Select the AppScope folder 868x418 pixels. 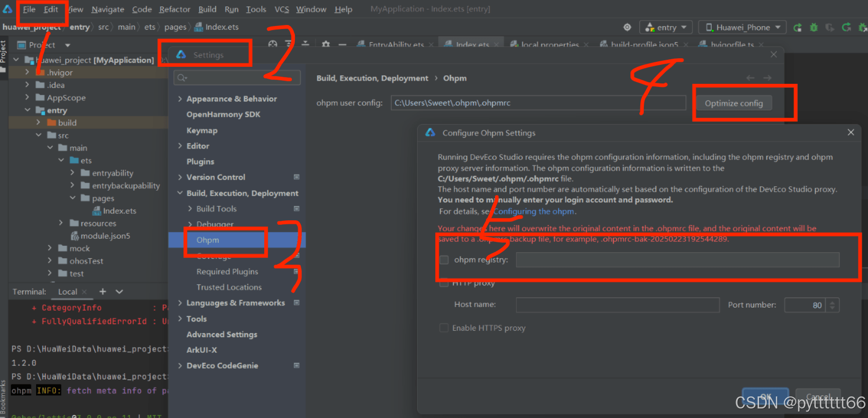(x=66, y=98)
